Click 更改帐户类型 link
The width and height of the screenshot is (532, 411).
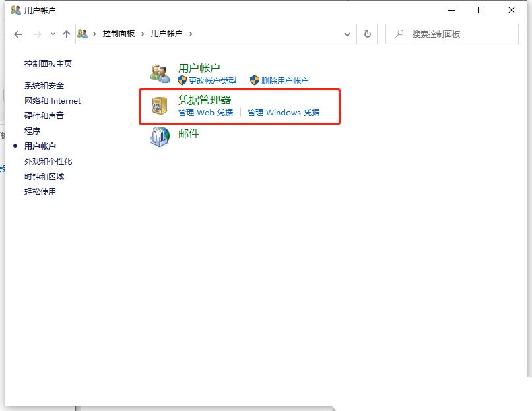[212, 80]
